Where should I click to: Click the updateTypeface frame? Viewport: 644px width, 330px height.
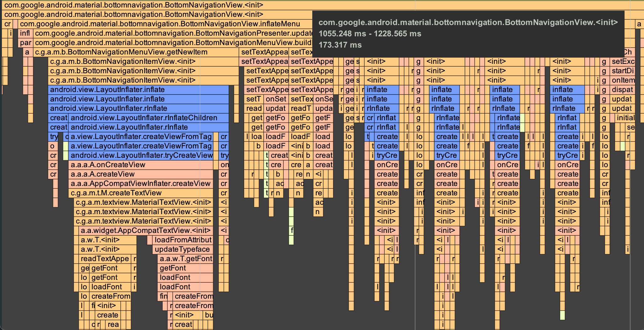182,249
